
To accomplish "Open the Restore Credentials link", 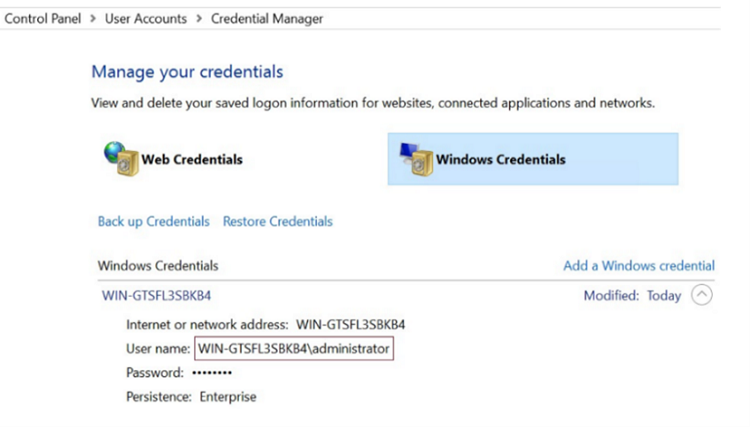I will pos(277,221).
